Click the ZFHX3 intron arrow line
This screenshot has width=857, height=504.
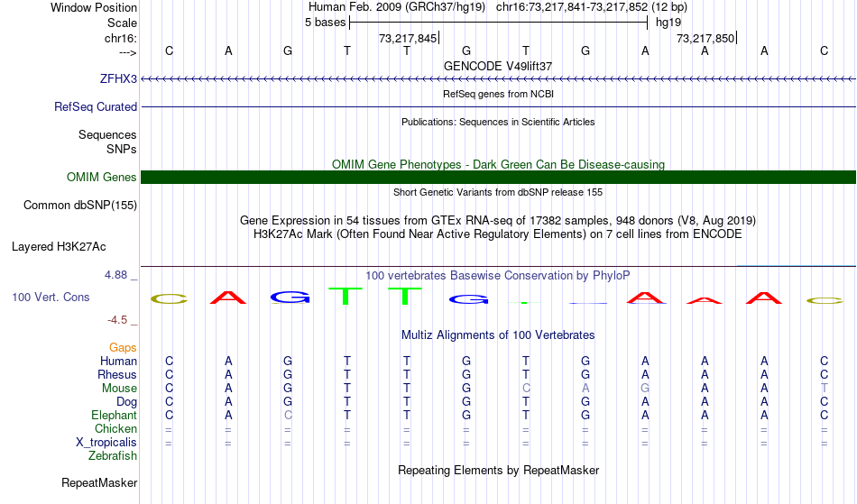(498, 78)
